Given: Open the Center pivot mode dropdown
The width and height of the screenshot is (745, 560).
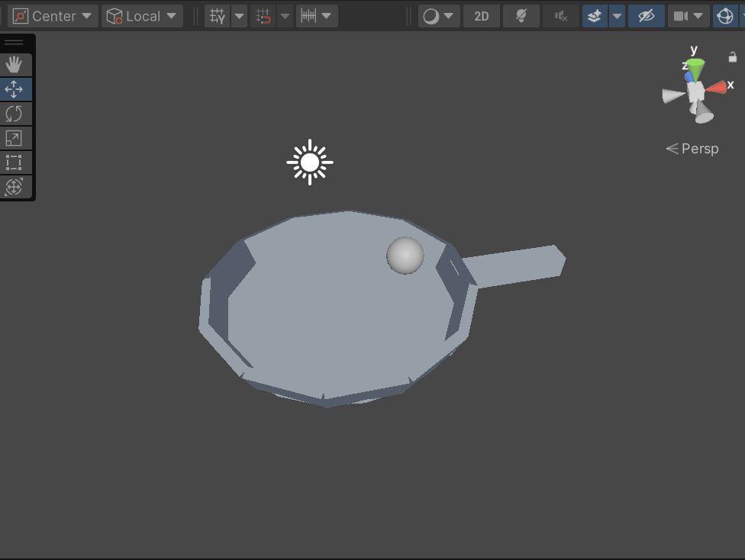Looking at the screenshot, I should tap(53, 16).
